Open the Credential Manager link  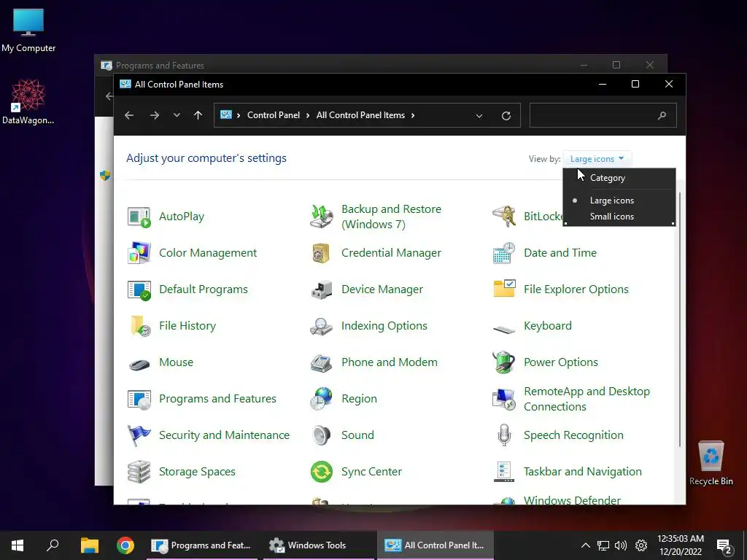(x=391, y=253)
